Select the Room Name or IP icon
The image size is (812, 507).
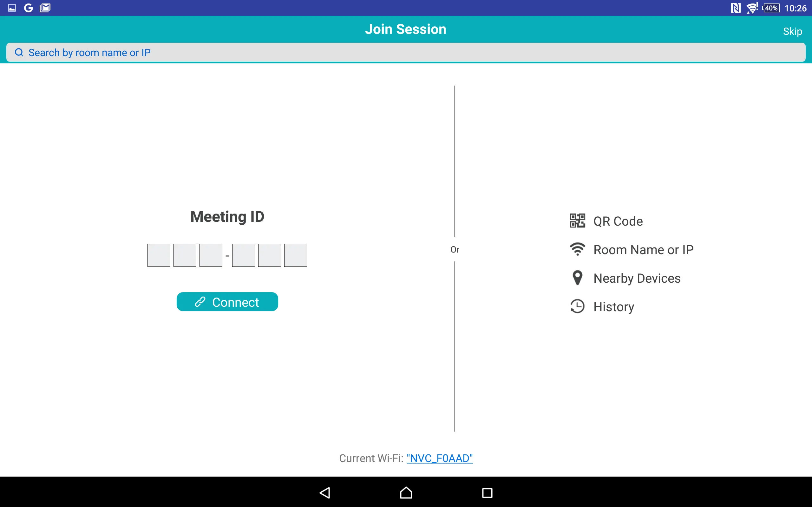pyautogui.click(x=577, y=249)
